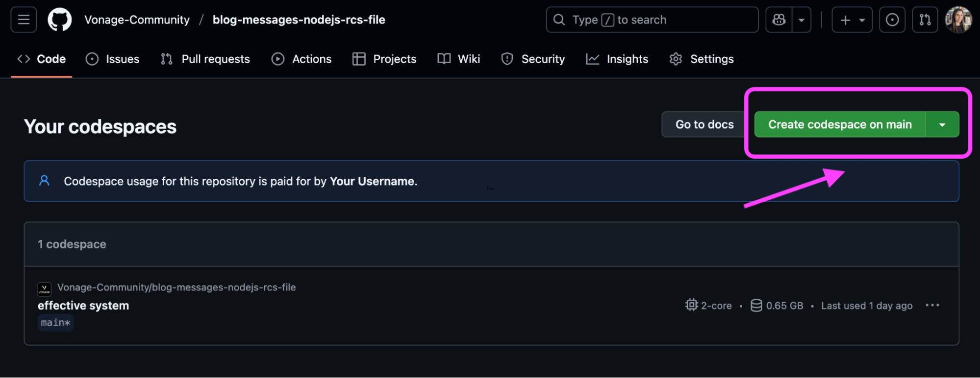This screenshot has width=980, height=378.
Task: Open the Actions tab
Action: (x=302, y=59)
